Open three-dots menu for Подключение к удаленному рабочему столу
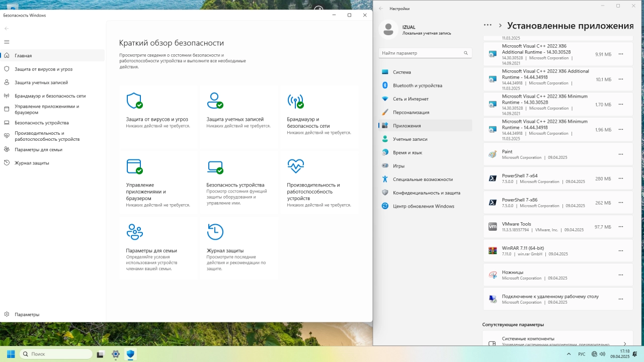The width and height of the screenshot is (644, 362). click(621, 299)
